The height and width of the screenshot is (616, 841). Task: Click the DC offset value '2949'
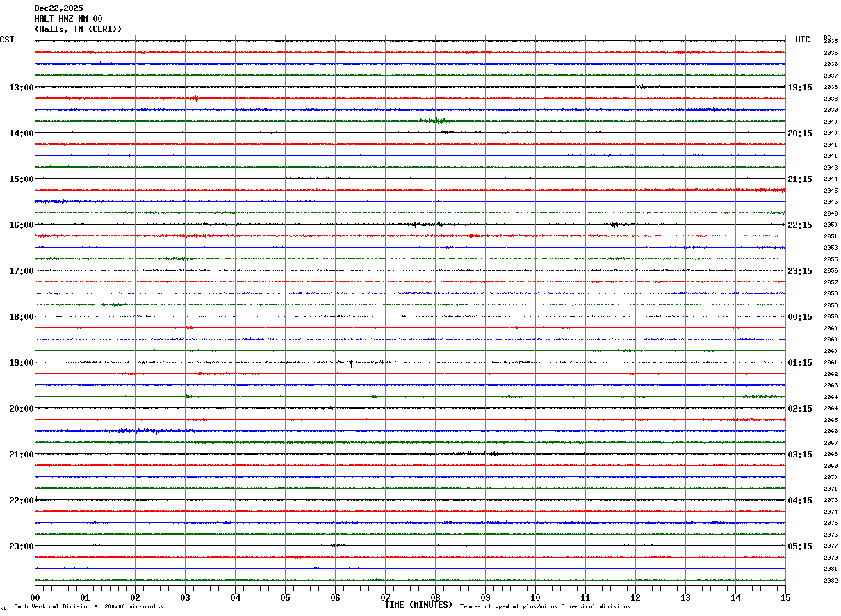(831, 213)
